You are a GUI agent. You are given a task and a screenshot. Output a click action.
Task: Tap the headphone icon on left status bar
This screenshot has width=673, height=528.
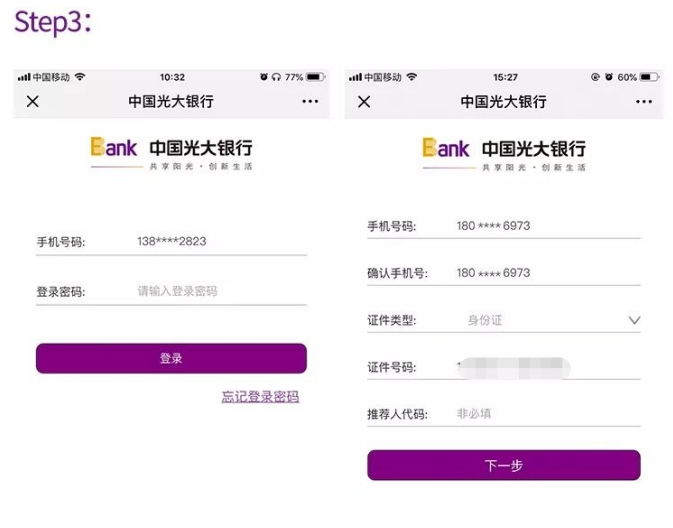tap(276, 77)
